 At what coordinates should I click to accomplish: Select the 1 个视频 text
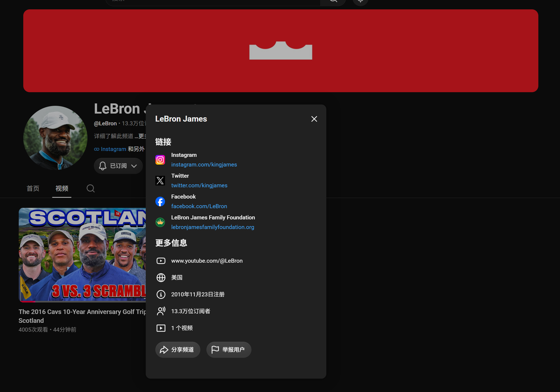182,328
